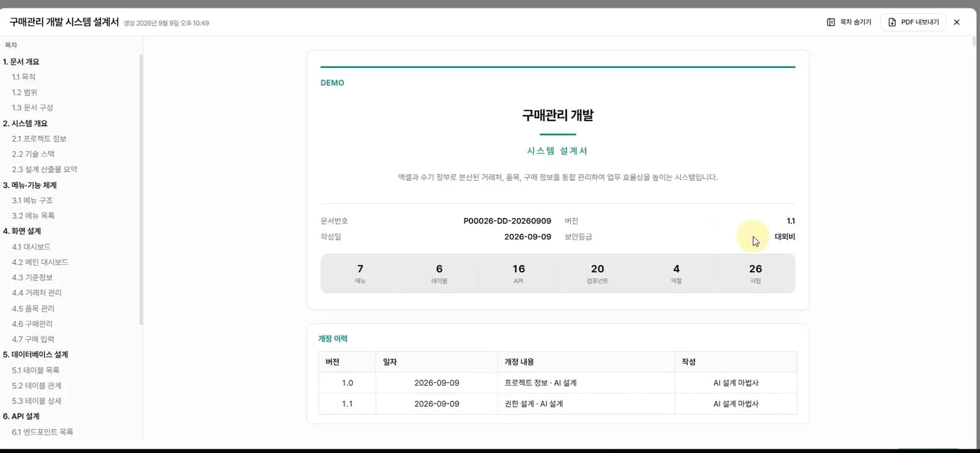Select 4.6 구매관리 entry
The height and width of the screenshot is (453, 980).
click(x=32, y=324)
